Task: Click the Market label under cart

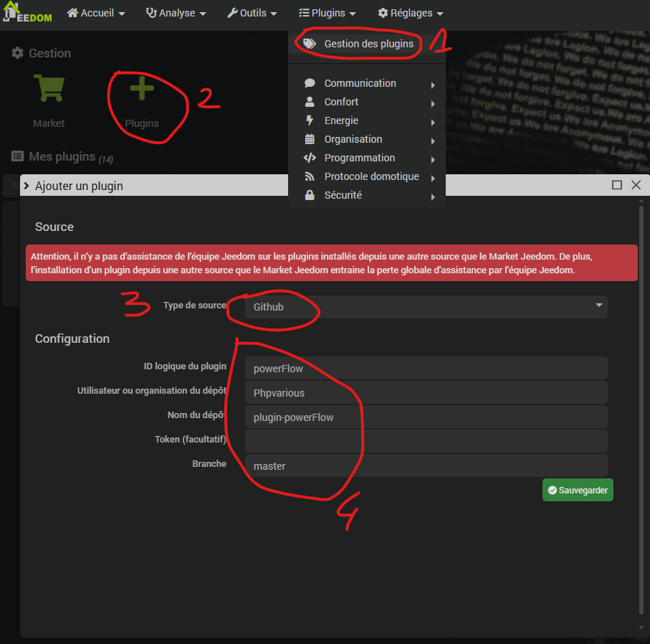Action: tap(49, 123)
